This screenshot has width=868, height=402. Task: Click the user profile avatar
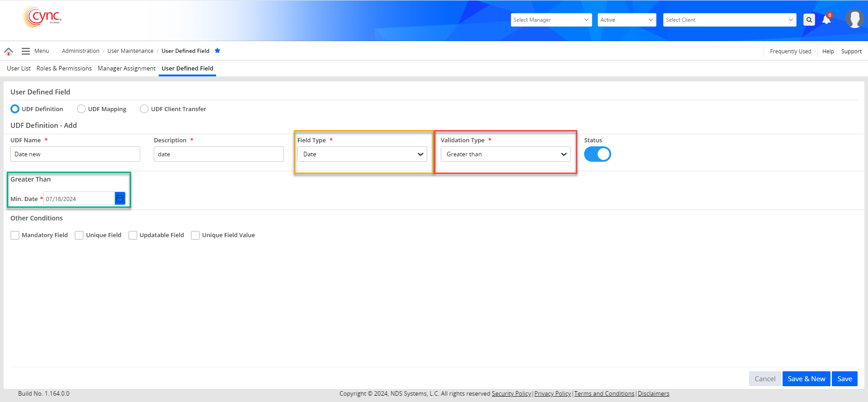tap(854, 19)
